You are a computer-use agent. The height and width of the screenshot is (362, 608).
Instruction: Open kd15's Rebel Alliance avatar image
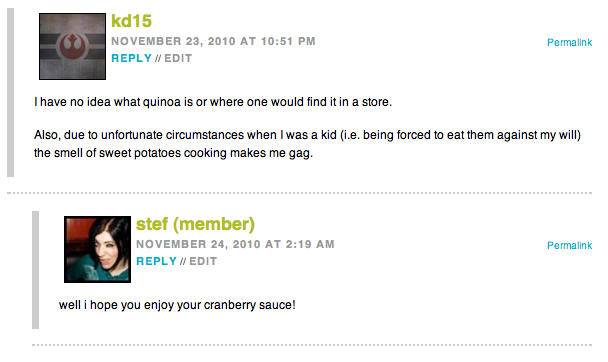point(73,47)
